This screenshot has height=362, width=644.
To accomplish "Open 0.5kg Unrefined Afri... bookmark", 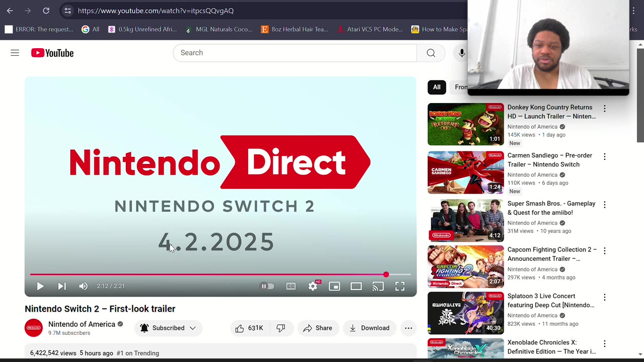I will (x=142, y=29).
